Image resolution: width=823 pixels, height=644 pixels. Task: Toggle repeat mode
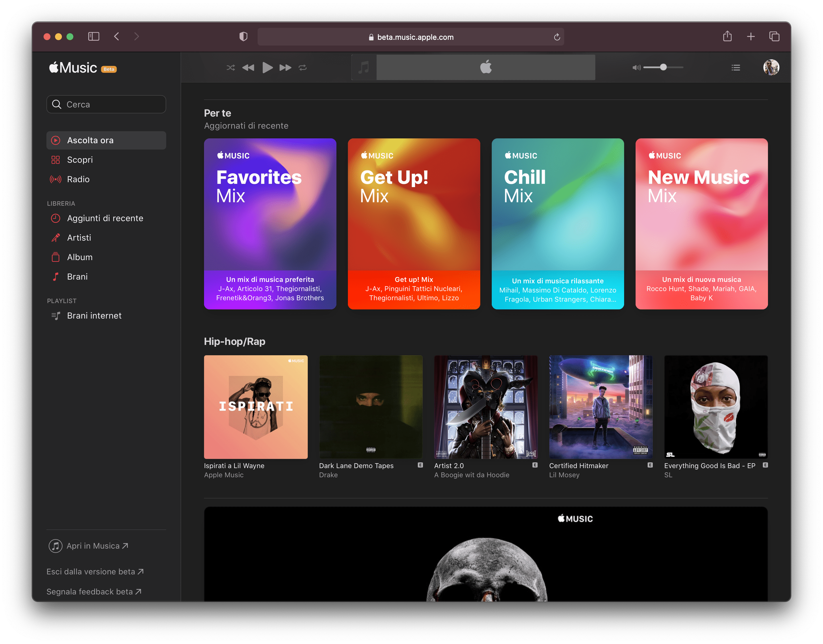click(x=303, y=68)
